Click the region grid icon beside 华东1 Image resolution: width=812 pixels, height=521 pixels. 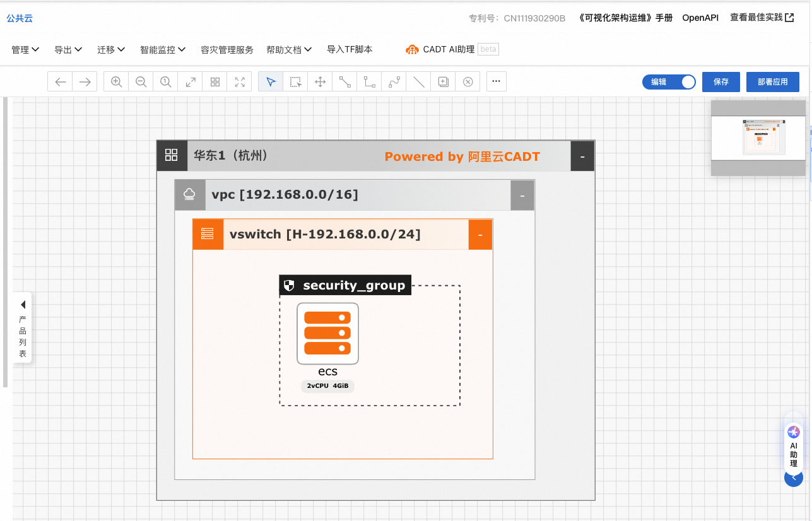(x=172, y=155)
